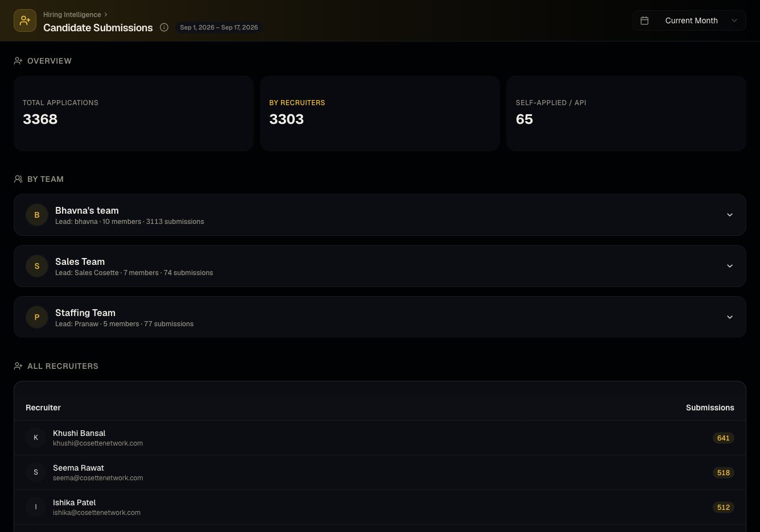This screenshot has width=760, height=532.
Task: Click the Seema Rawat name
Action: pyautogui.click(x=79, y=468)
